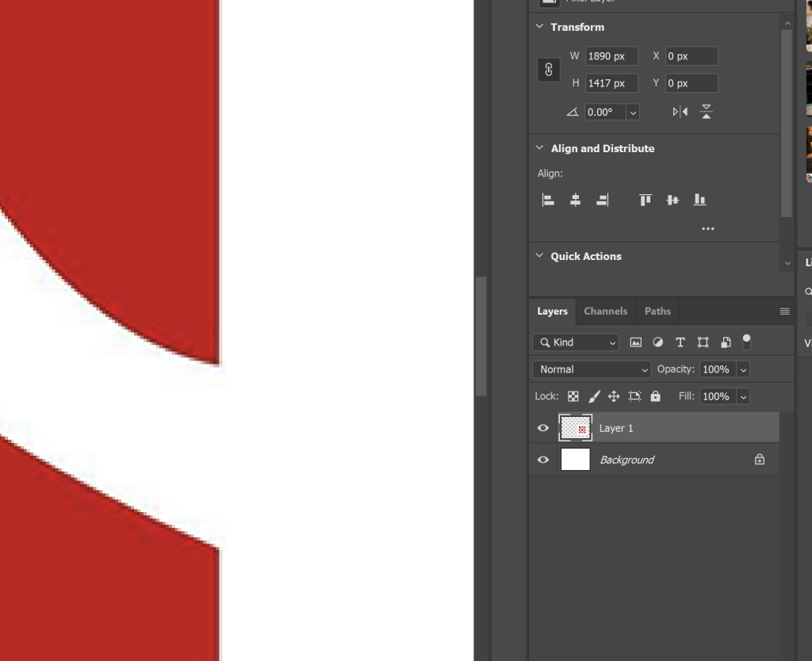Hide Layer 1 visibility

tap(542, 428)
